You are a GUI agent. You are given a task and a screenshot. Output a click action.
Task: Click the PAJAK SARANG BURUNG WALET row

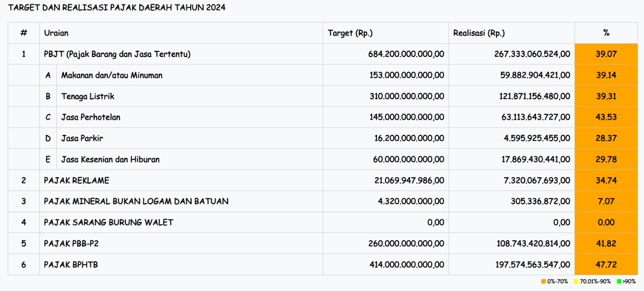(109, 222)
